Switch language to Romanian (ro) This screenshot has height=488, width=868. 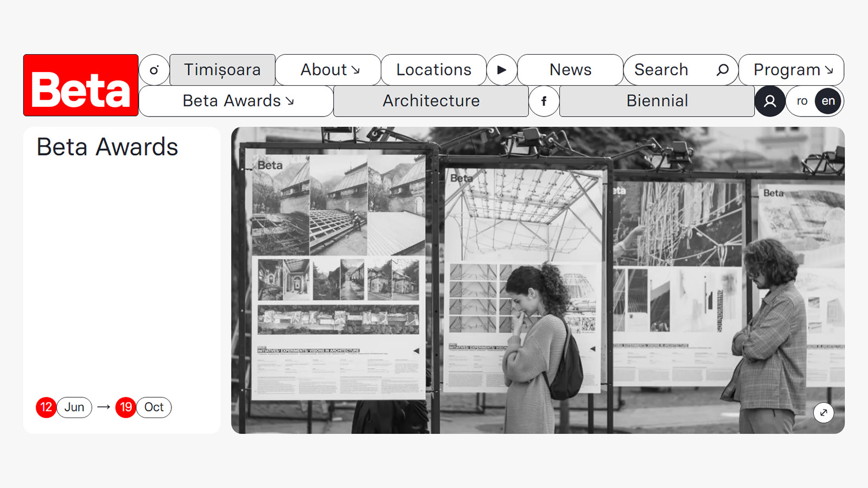802,101
